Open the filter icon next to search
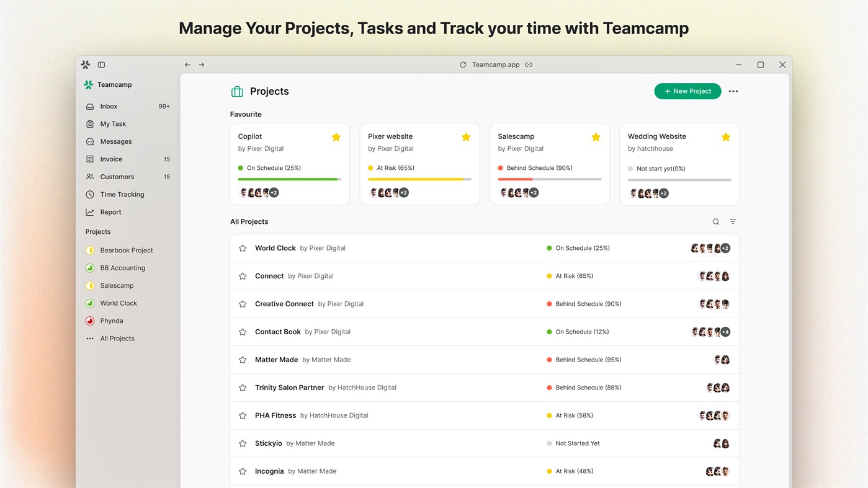 (732, 221)
